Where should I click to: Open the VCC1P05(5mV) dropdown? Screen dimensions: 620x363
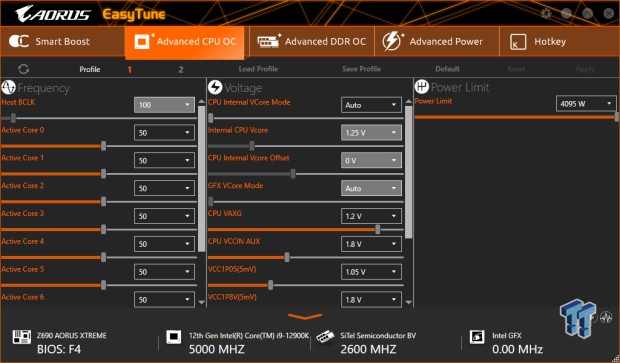371,272
